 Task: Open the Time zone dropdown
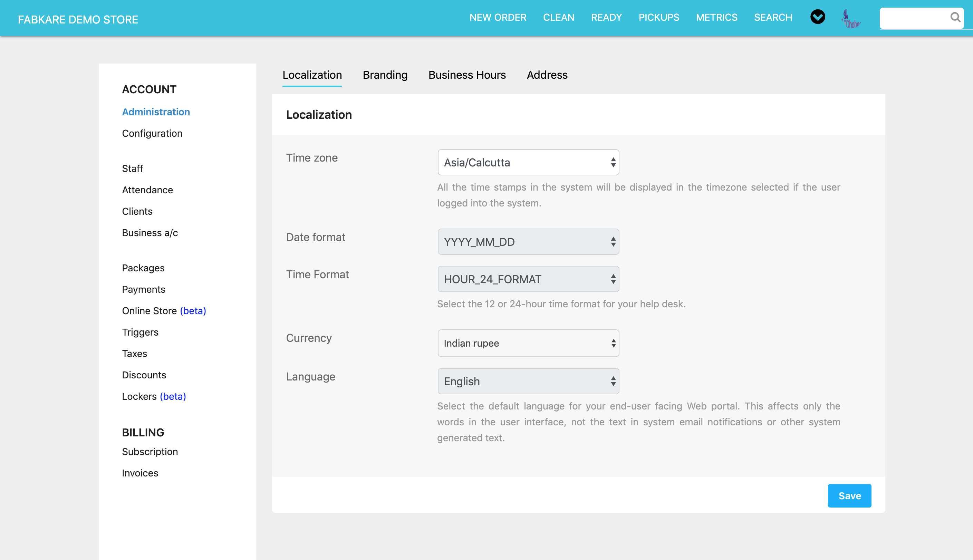(528, 162)
